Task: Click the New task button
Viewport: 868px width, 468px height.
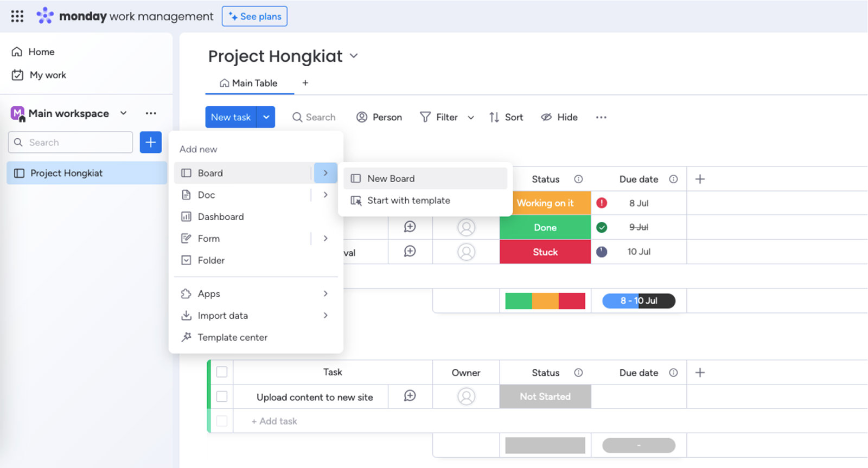Action: [231, 117]
